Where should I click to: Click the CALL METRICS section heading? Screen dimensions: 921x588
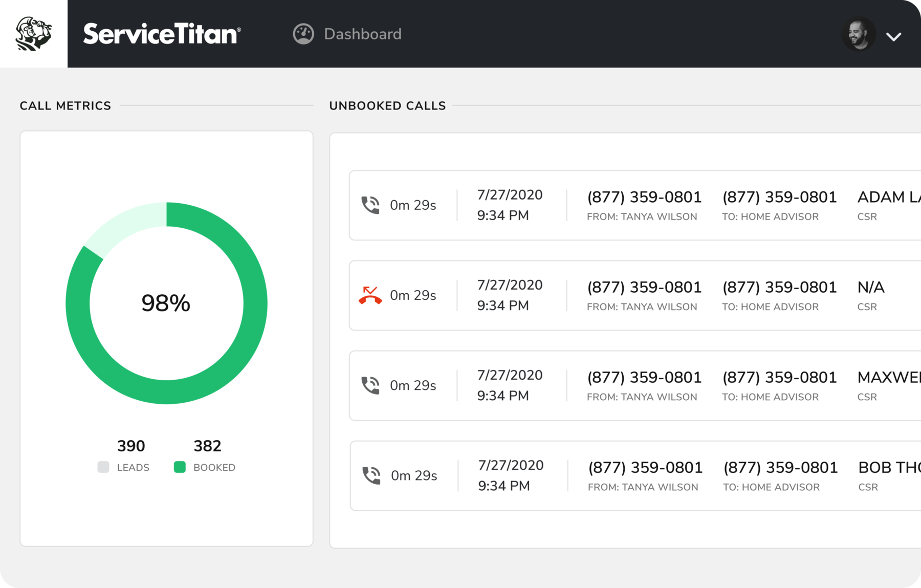[x=65, y=105]
